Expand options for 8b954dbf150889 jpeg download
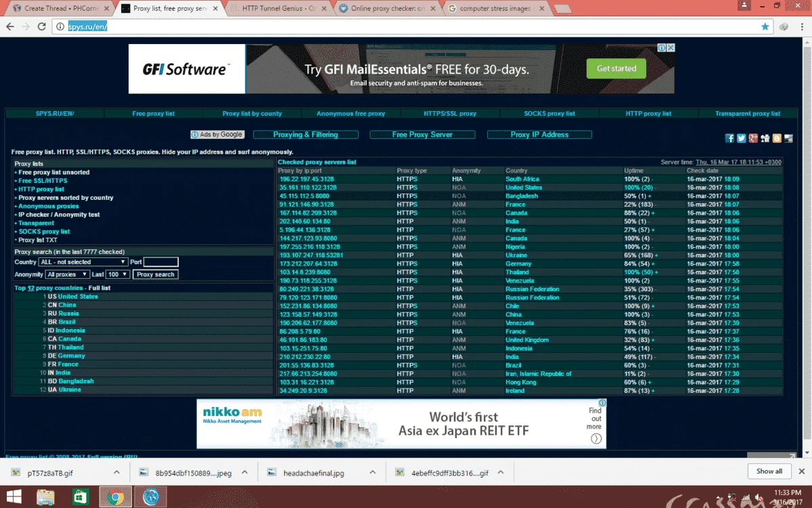Image resolution: width=812 pixels, height=508 pixels. [244, 473]
